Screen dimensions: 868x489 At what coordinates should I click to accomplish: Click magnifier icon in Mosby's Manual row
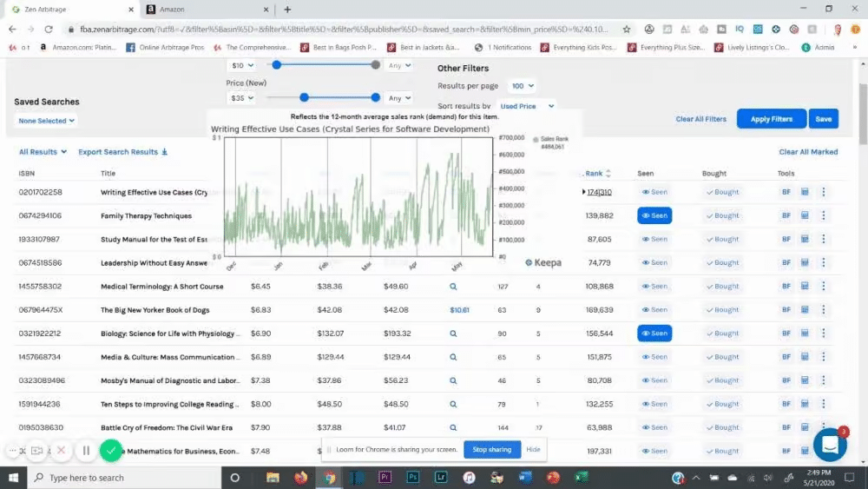coord(453,380)
